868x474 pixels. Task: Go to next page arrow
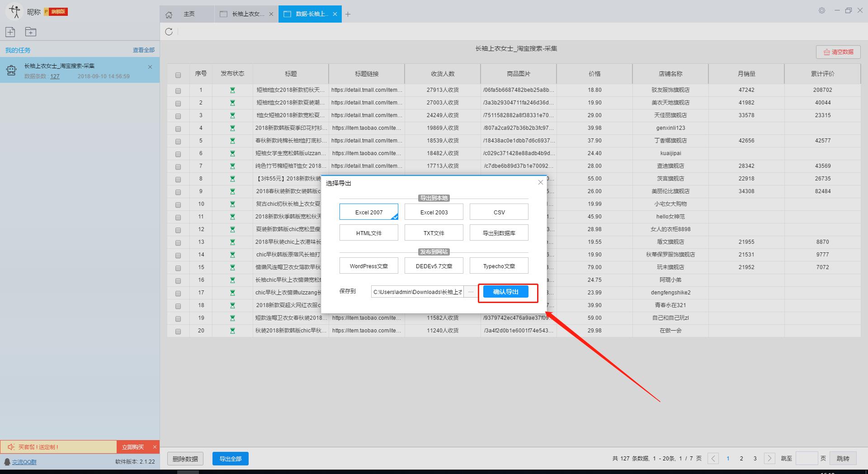769,458
